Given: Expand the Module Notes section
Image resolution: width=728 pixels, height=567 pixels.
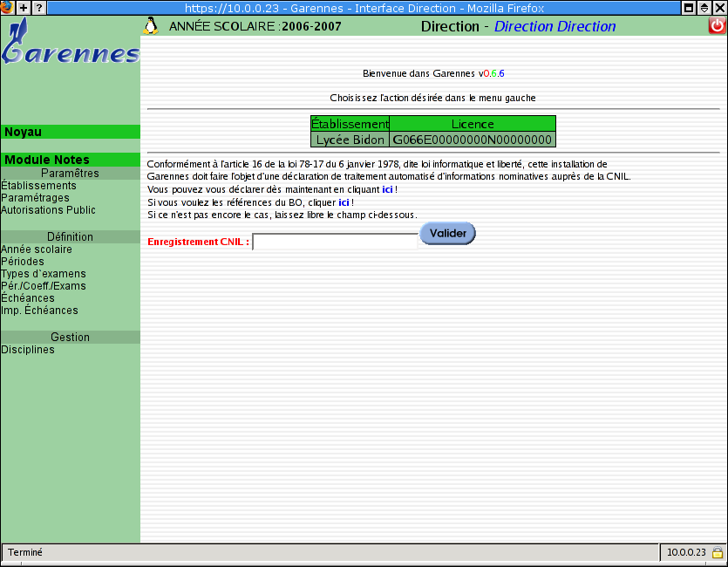Looking at the screenshot, I should pos(47,160).
